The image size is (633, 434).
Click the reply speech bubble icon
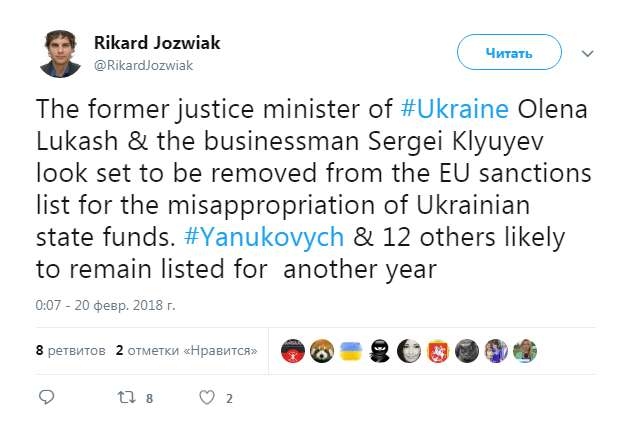[46, 397]
